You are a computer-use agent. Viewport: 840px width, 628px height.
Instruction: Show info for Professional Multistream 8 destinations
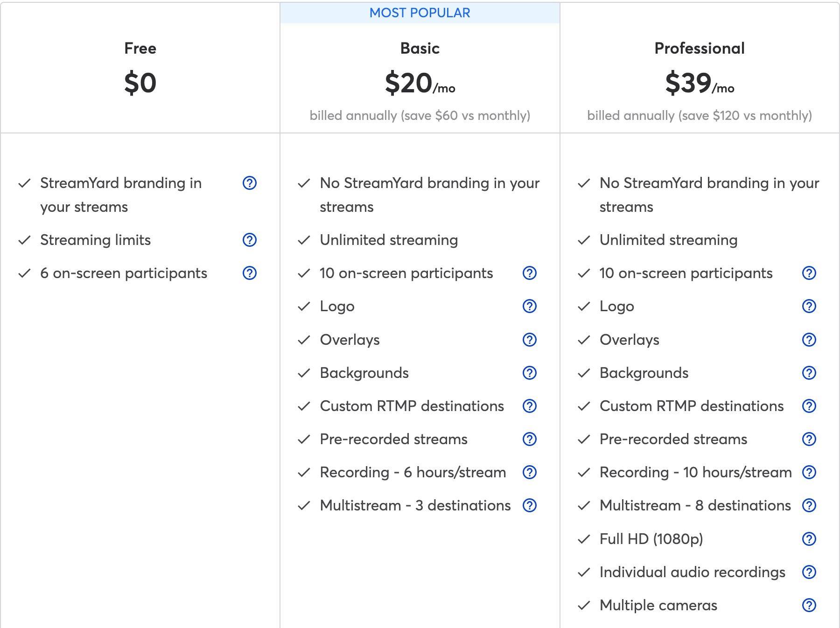coord(809,505)
